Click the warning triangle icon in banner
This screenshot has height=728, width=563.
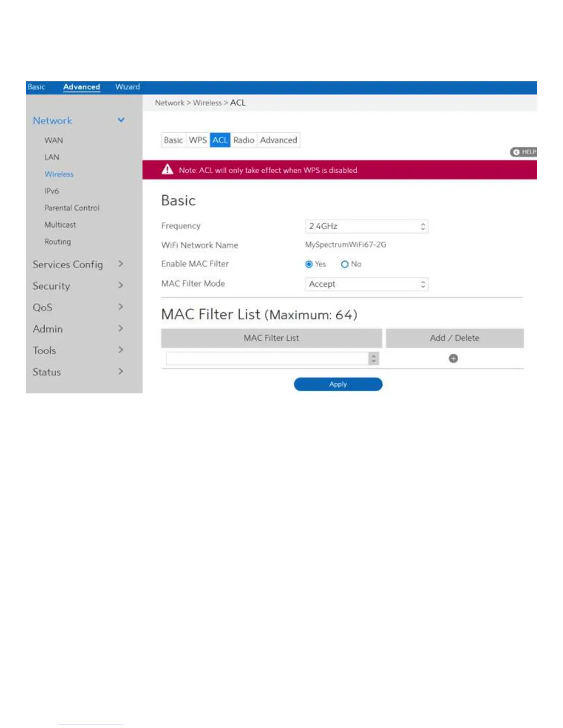pos(167,170)
